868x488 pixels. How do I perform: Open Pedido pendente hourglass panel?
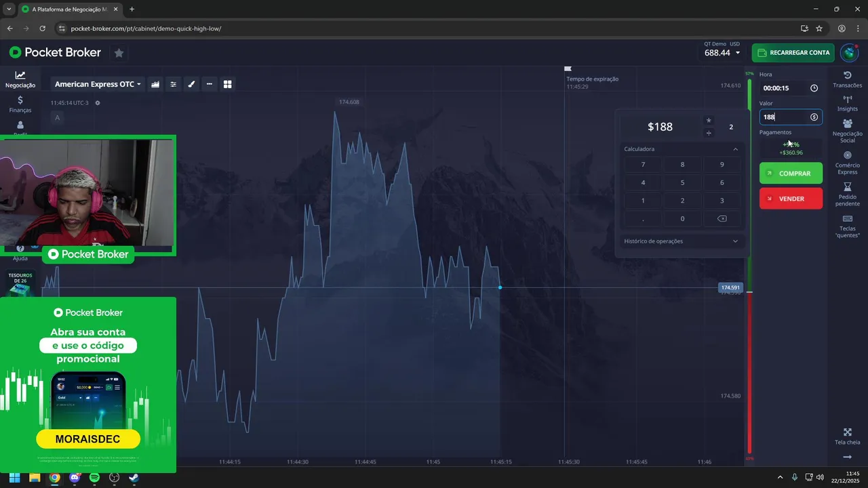[848, 195]
